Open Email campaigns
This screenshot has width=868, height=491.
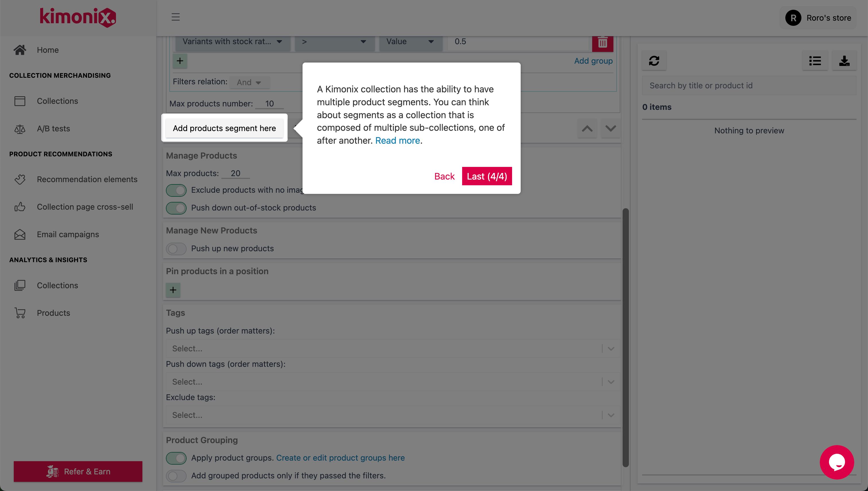click(x=67, y=234)
